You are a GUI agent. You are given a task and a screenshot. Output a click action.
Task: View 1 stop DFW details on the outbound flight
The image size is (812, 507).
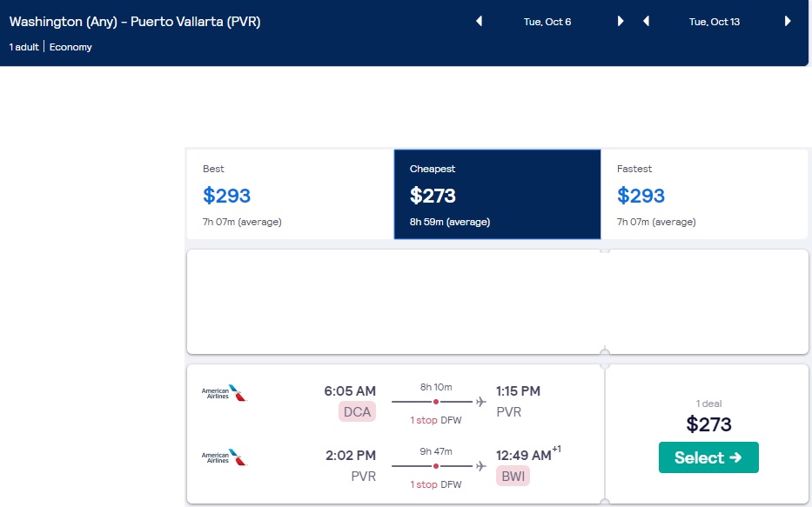pos(435,420)
